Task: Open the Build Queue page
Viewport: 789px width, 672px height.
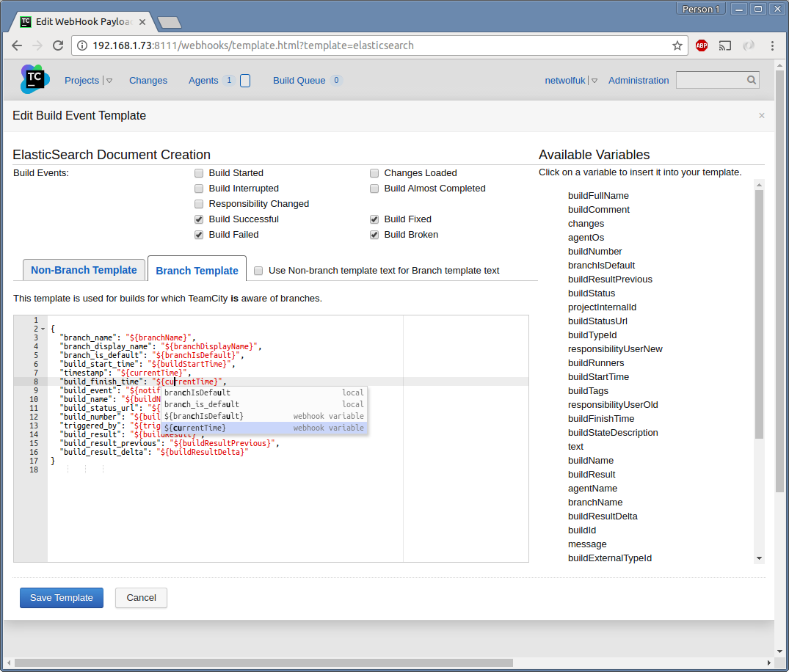Action: tap(299, 81)
